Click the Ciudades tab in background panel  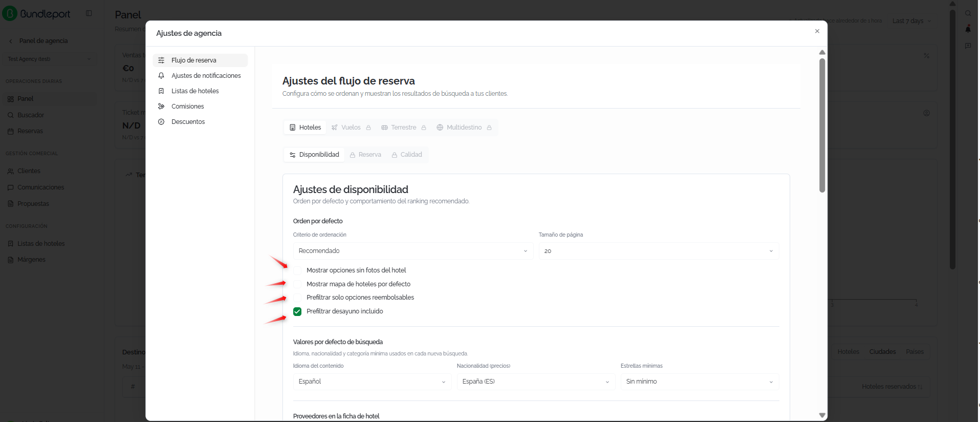coord(882,352)
